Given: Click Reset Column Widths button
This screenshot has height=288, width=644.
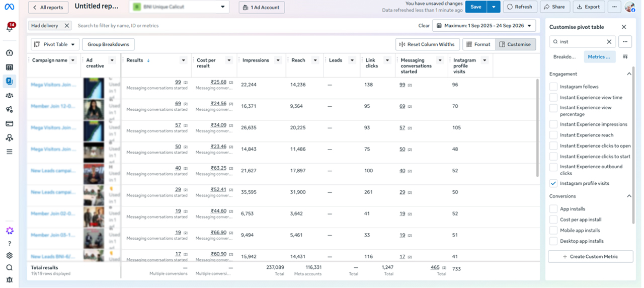Looking at the screenshot, I should coord(427,44).
